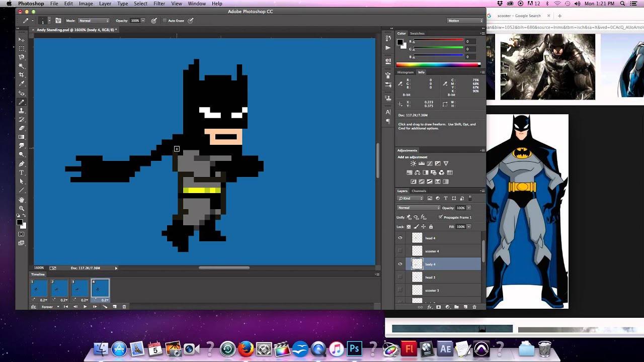644x362 pixels.
Task: Select the Rectangular Marquee tool
Action: tap(22, 49)
